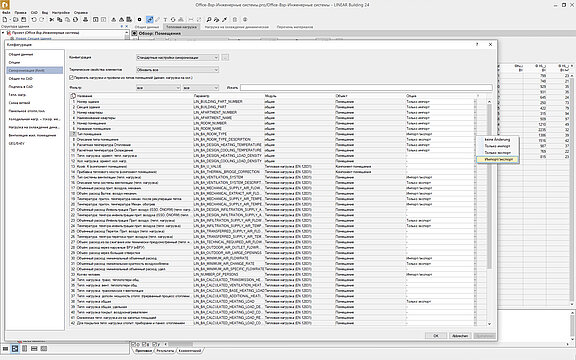Select 'Общие данные' in dialog sidebar
Viewport: 576px width, 360px height.
[21, 54]
